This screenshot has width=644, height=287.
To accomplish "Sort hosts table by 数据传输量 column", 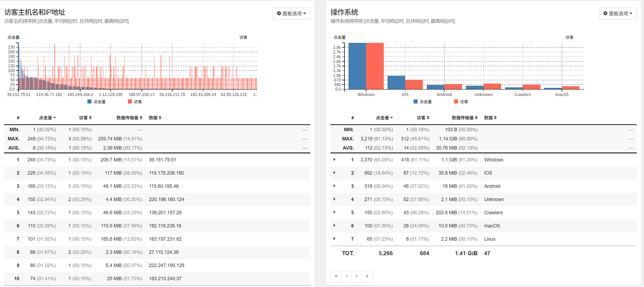I will (x=129, y=118).
